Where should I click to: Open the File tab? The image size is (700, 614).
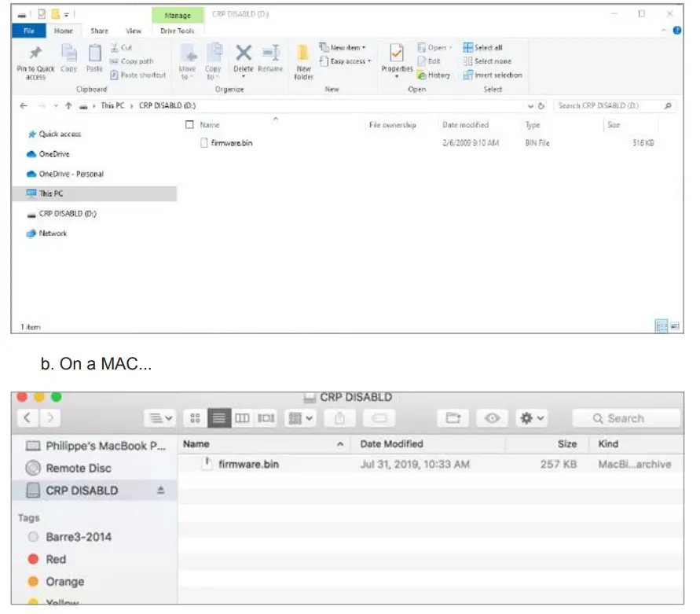[29, 31]
